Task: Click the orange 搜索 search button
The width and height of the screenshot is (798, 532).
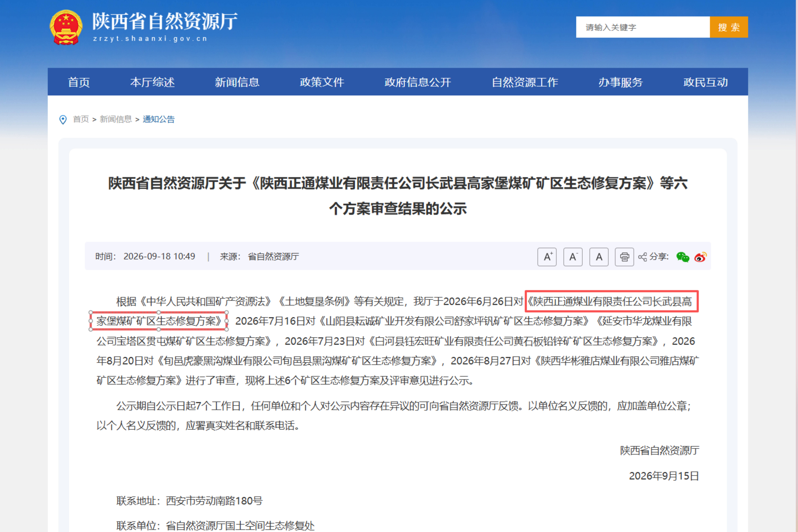Action: (729, 27)
